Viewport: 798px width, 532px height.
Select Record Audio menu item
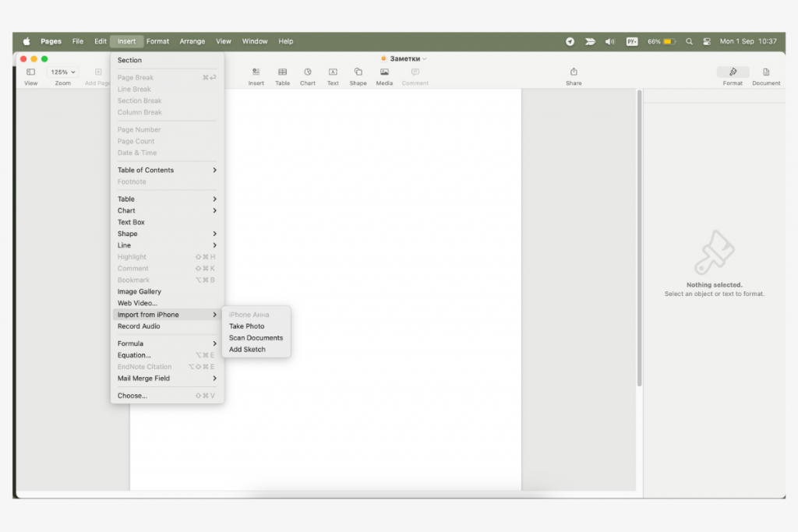tap(139, 326)
